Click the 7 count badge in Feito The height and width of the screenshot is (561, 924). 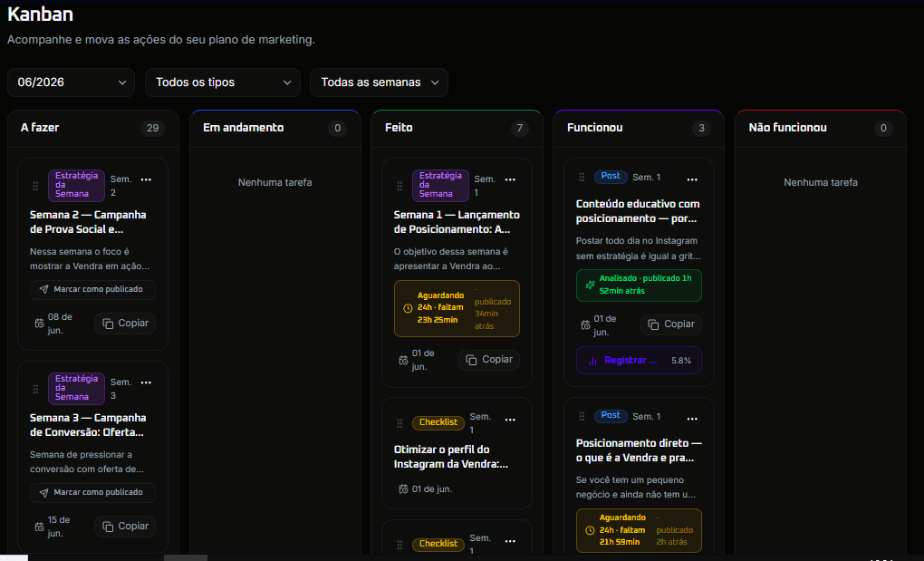[519, 128]
